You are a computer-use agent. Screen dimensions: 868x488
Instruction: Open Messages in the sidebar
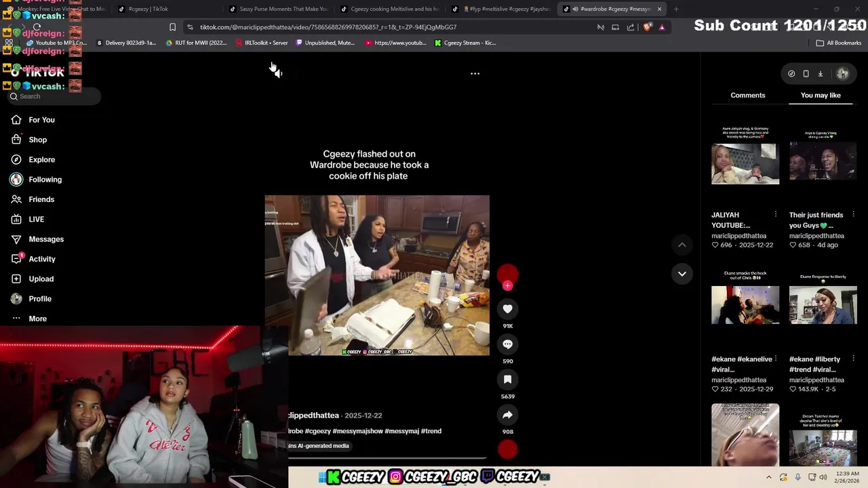pyautogui.click(x=46, y=239)
